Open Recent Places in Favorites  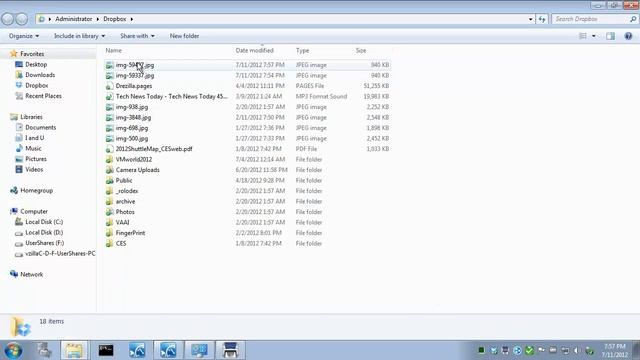coord(43,96)
